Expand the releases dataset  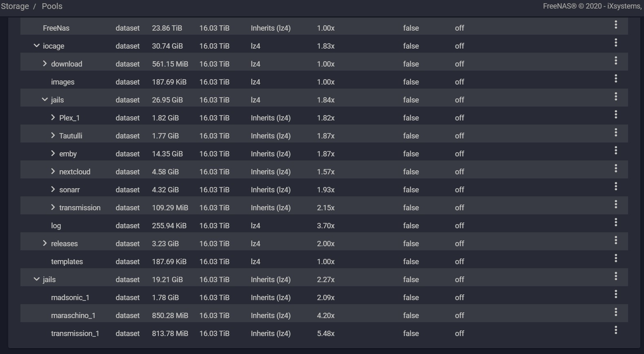(x=45, y=243)
